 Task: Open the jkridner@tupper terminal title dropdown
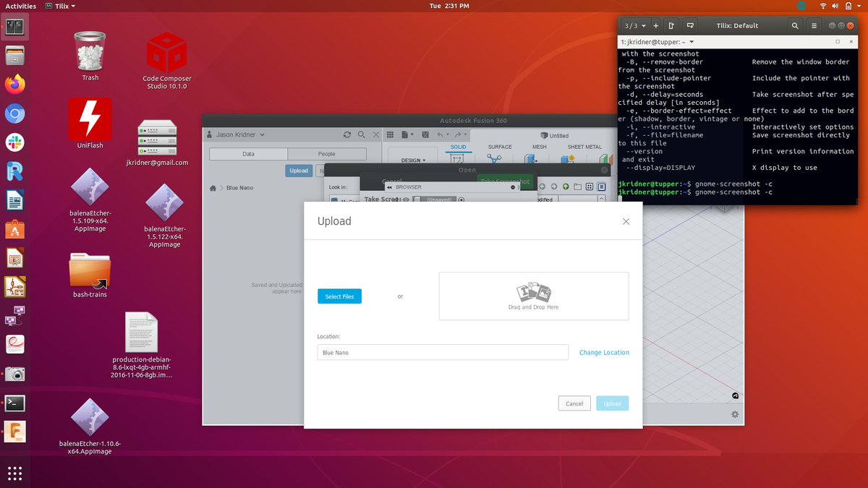pos(657,42)
